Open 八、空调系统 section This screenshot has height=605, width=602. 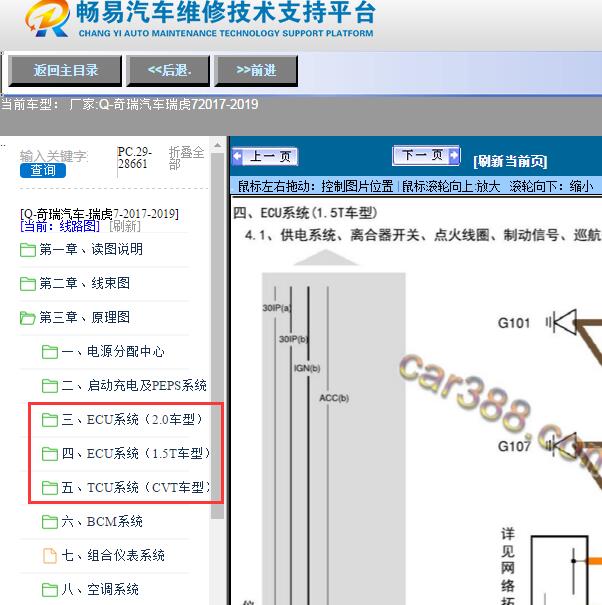click(x=100, y=589)
